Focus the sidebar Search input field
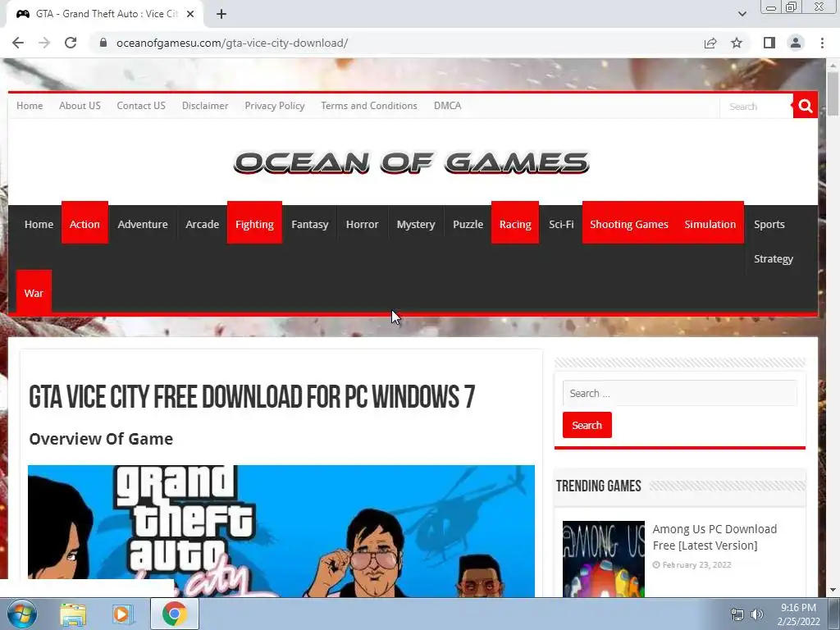 [x=680, y=393]
